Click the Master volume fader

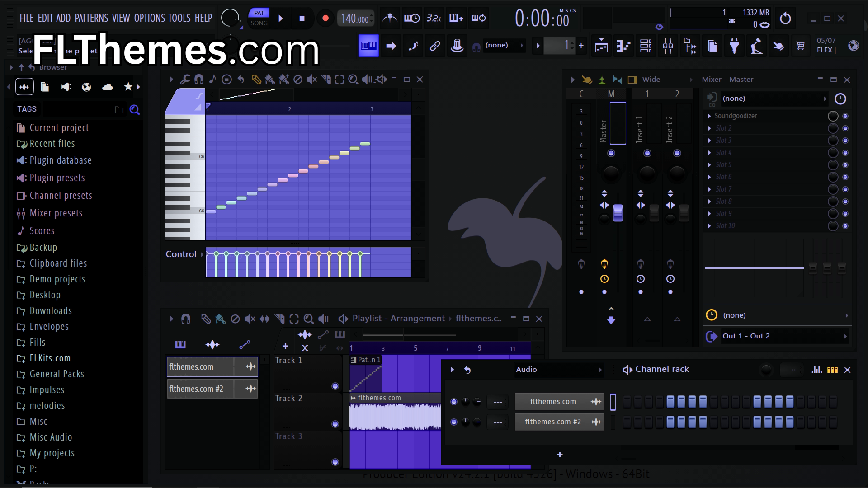[x=618, y=213]
